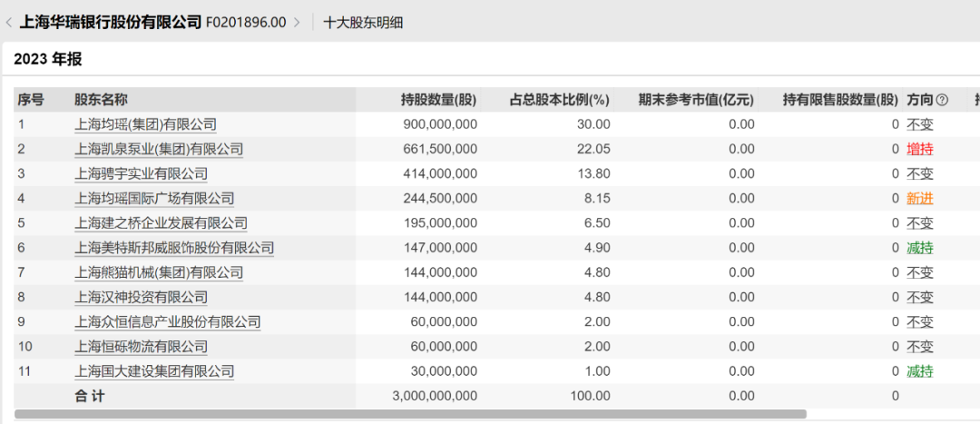
Task: Sort by 方向 column header
Action: pos(920,100)
